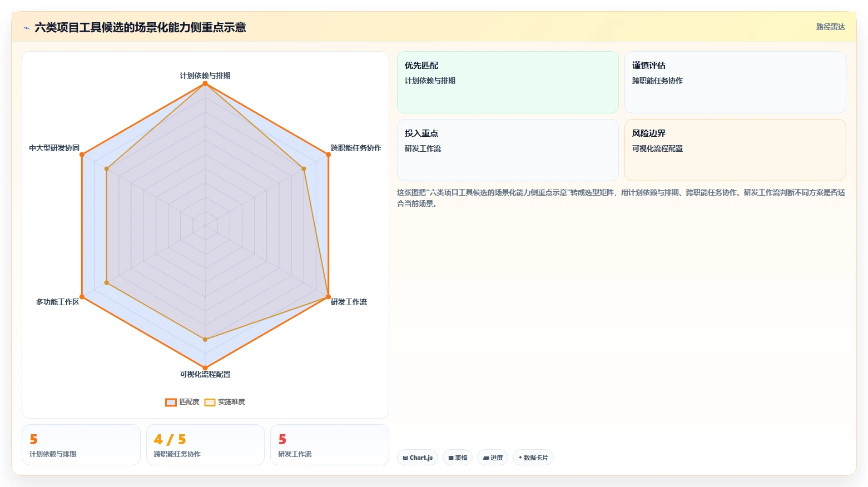Click the lightning icon beside the title
The width and height of the screenshot is (868, 487).
point(26,28)
